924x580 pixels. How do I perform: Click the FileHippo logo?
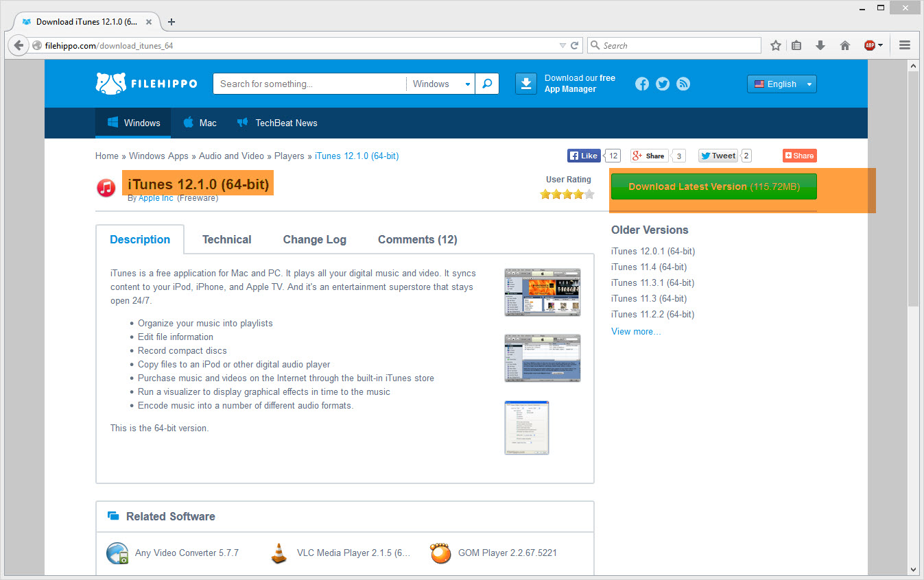coord(146,84)
